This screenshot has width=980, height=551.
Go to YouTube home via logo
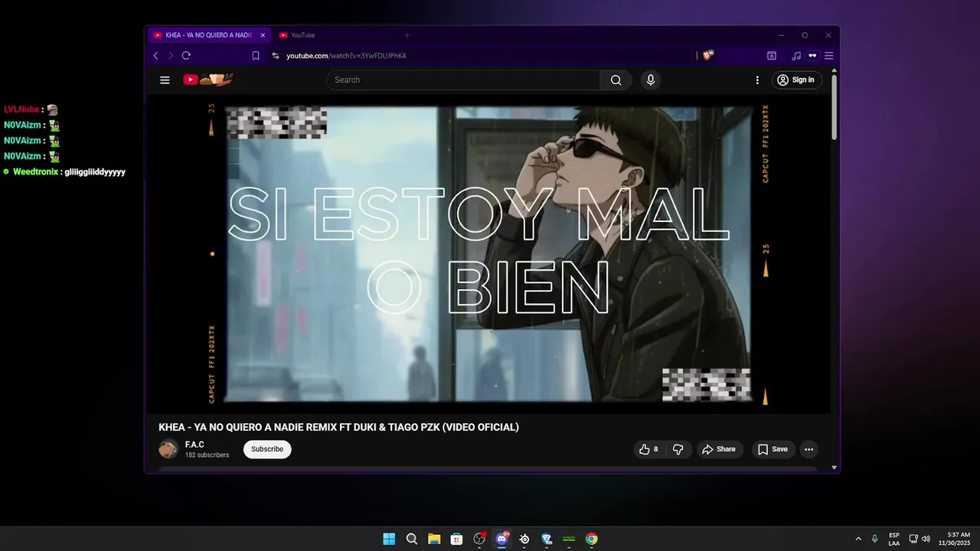pyautogui.click(x=207, y=80)
